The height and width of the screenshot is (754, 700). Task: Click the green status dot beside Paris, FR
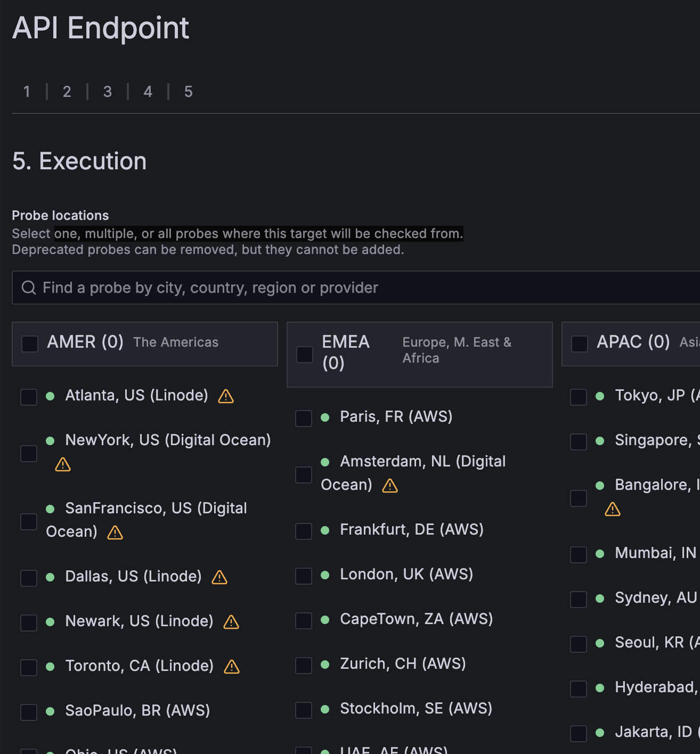[325, 417]
